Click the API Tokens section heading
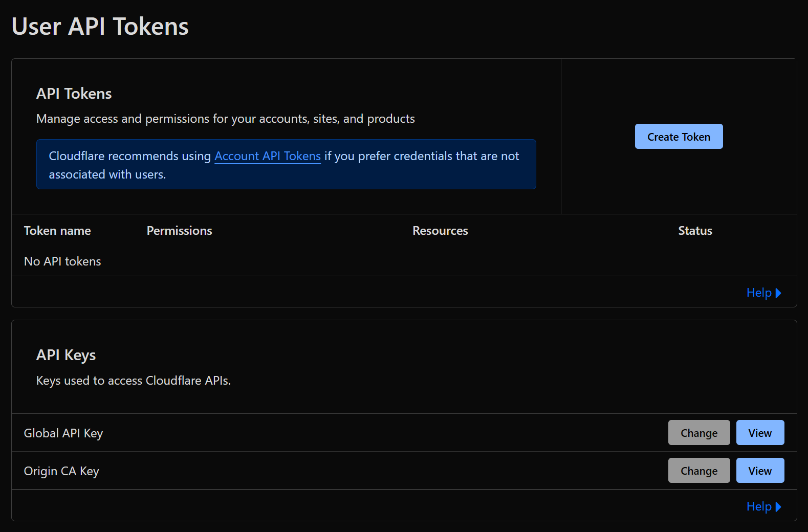The height and width of the screenshot is (532, 808). (74, 94)
